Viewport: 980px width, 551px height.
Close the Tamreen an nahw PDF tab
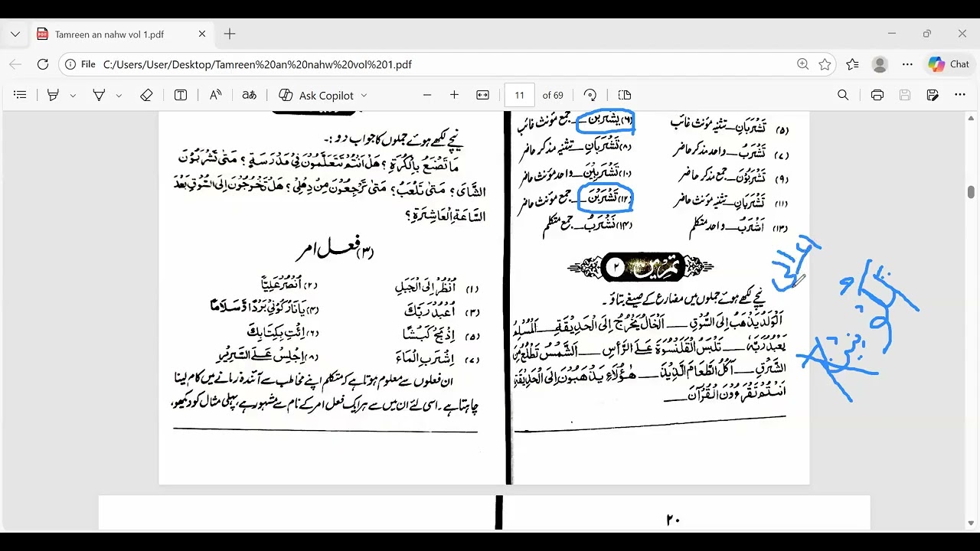click(202, 34)
